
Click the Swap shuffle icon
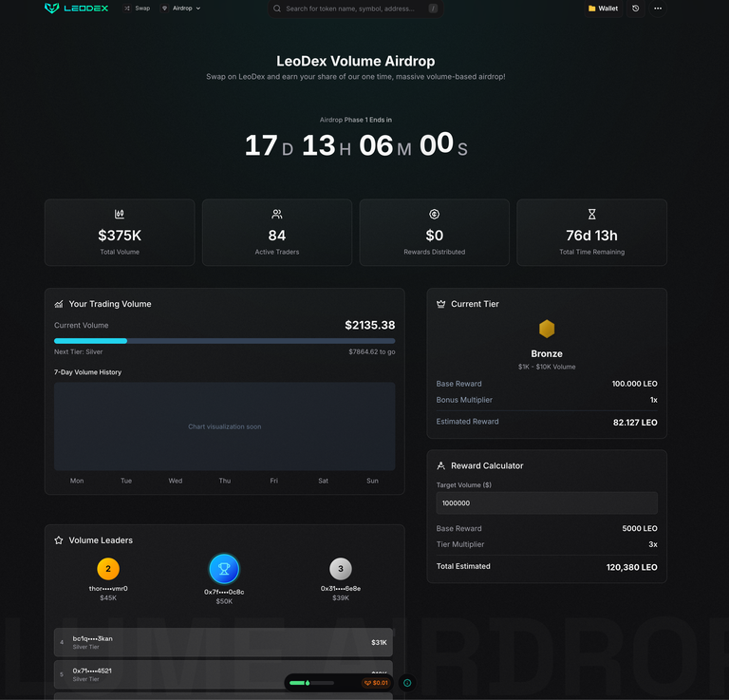click(127, 9)
